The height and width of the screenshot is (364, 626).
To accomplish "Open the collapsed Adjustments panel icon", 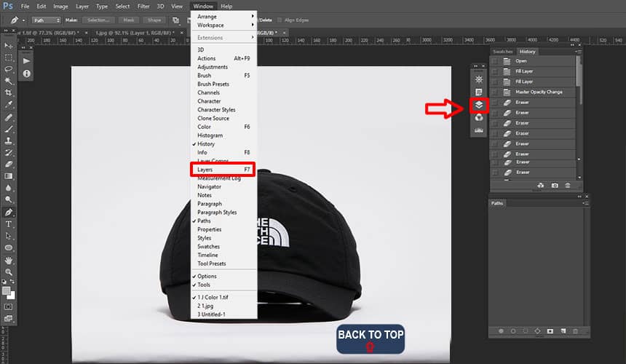I will (479, 79).
